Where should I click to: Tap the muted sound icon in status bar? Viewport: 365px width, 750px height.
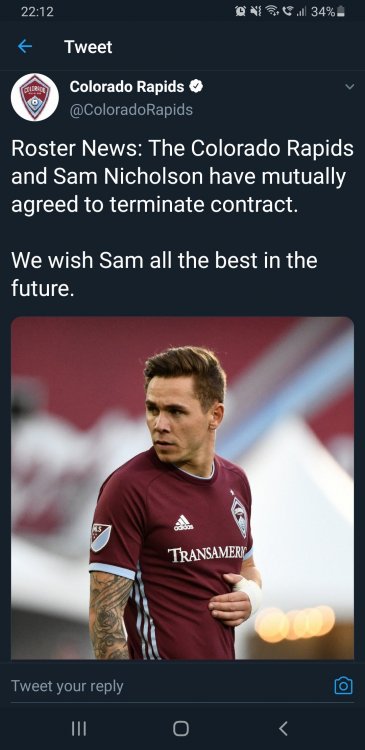click(x=256, y=11)
